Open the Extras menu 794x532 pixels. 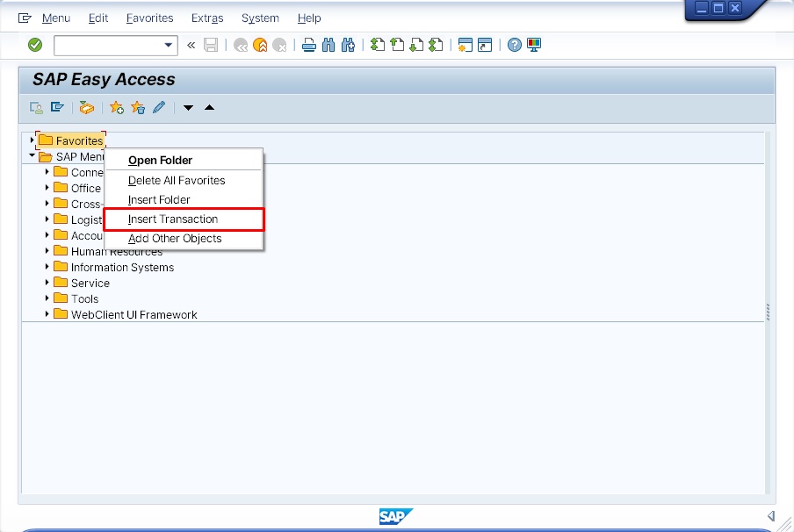[207, 18]
